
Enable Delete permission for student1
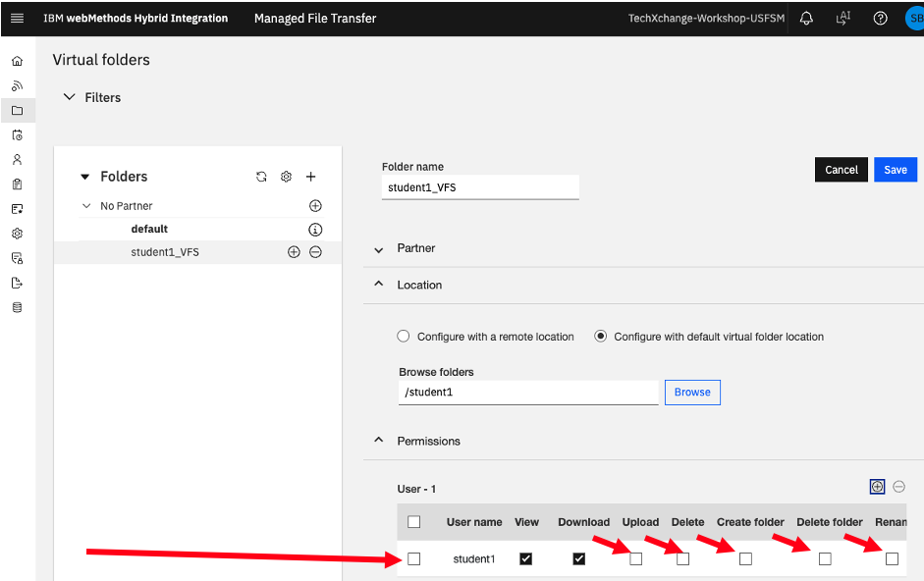click(682, 558)
